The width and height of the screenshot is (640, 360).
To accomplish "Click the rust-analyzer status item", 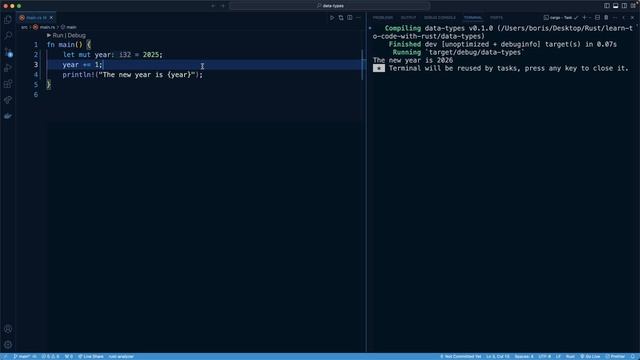I will coord(121,357).
